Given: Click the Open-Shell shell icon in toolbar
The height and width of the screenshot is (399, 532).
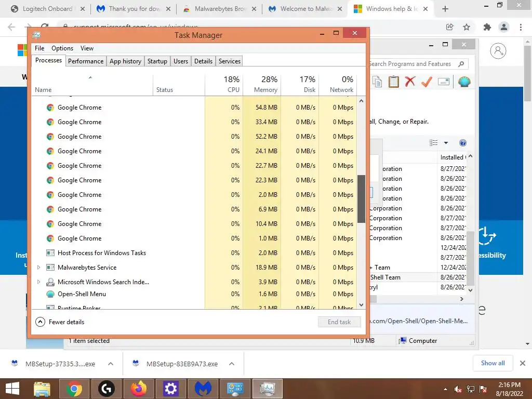Looking at the screenshot, I should tap(464, 82).
